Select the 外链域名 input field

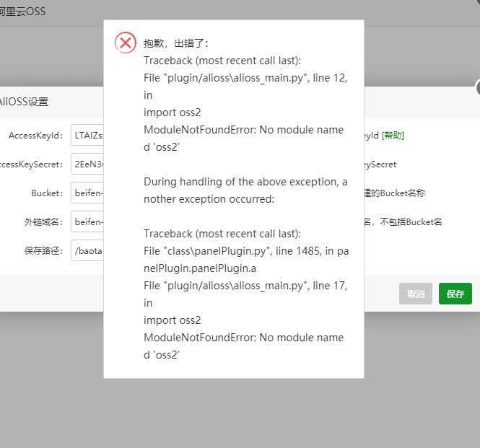87,221
